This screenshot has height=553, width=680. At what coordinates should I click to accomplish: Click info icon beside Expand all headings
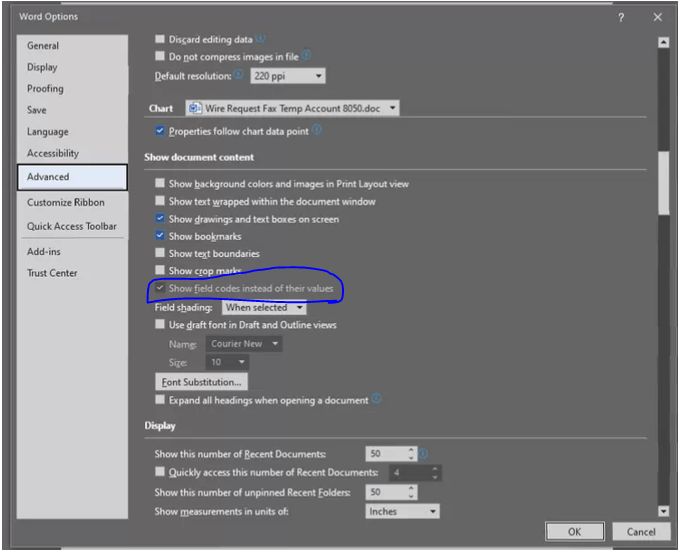377,398
